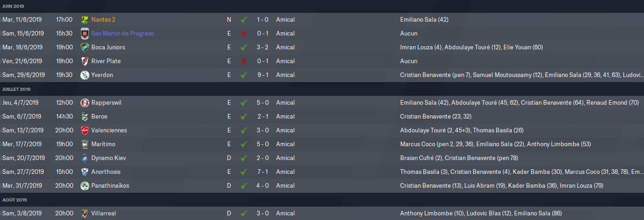Click the Valenciennes club crest icon

click(x=84, y=131)
